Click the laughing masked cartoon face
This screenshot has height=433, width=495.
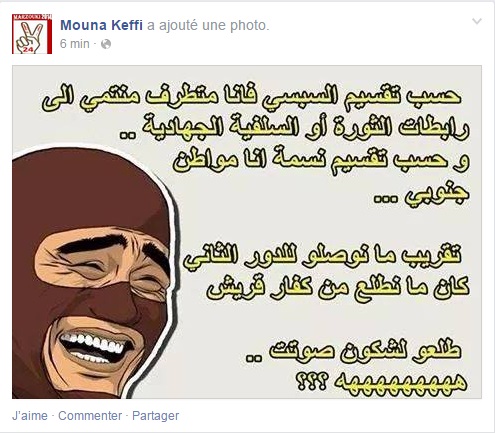(95, 273)
